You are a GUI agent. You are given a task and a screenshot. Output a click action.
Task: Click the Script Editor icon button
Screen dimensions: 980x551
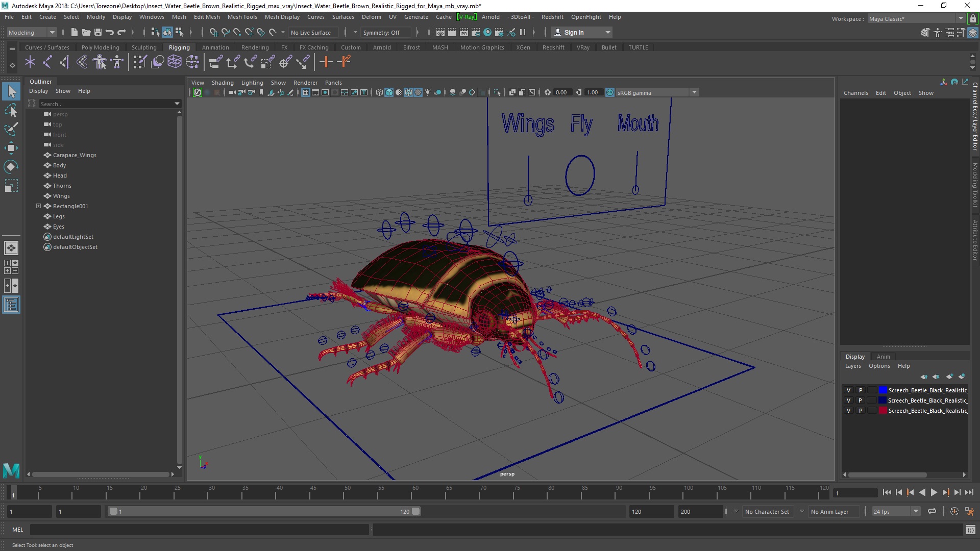pyautogui.click(x=970, y=530)
